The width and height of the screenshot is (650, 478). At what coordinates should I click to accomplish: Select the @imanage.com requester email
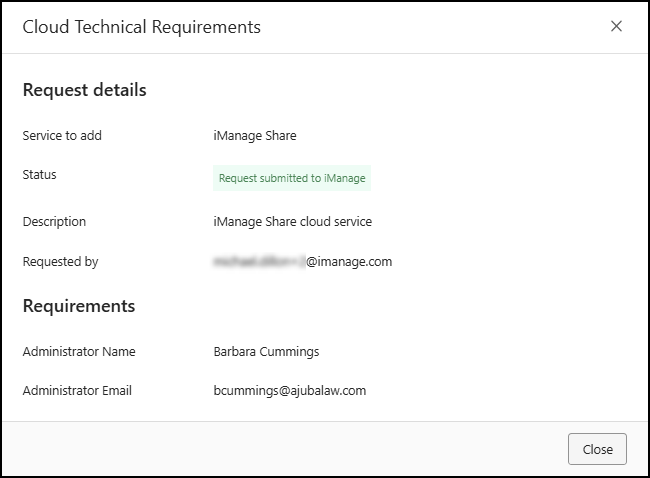click(x=302, y=262)
